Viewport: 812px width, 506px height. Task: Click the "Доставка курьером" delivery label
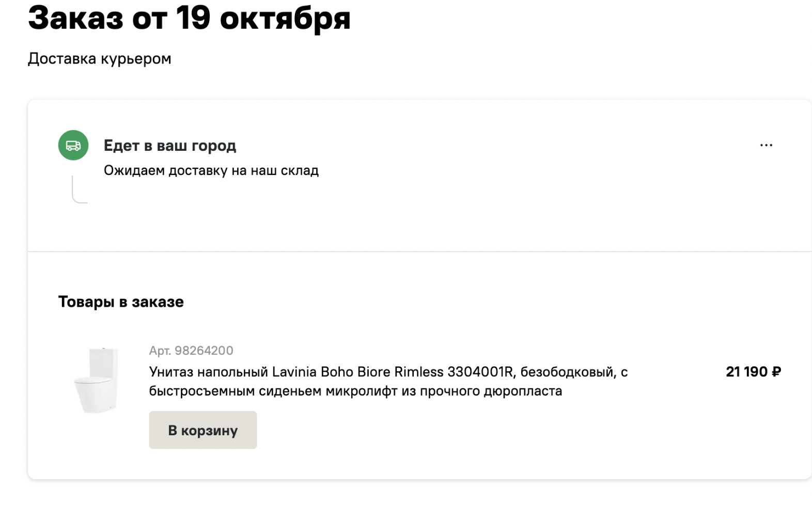tap(99, 59)
